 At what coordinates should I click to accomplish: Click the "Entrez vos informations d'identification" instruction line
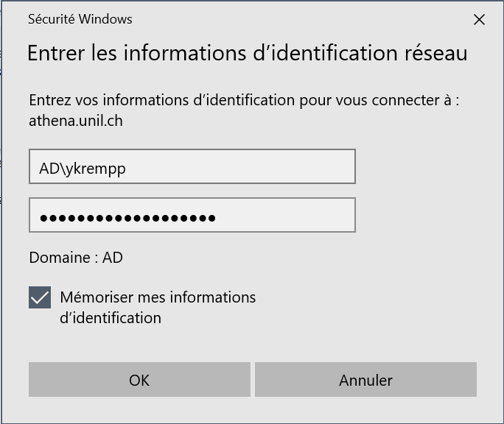(x=243, y=101)
